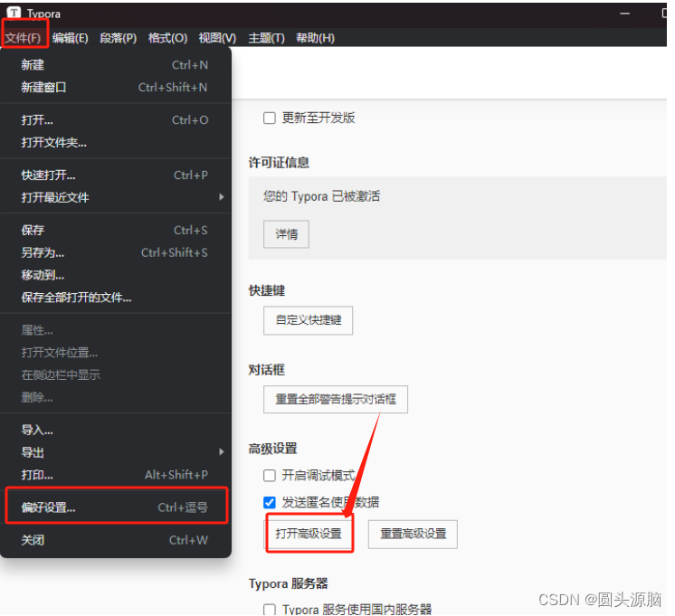Select 保存 menu entry
The image size is (675, 616).
click(116, 231)
